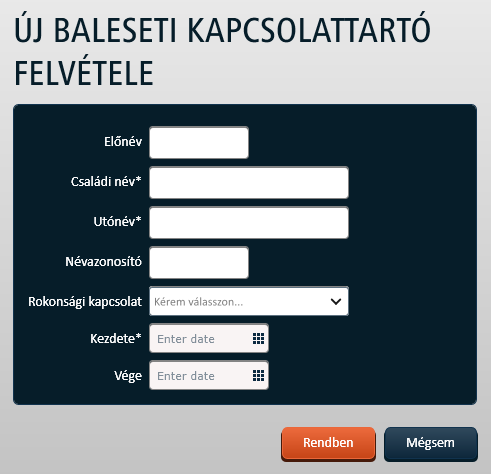Click the Névazonosító label
491x474 pixels.
(x=104, y=262)
